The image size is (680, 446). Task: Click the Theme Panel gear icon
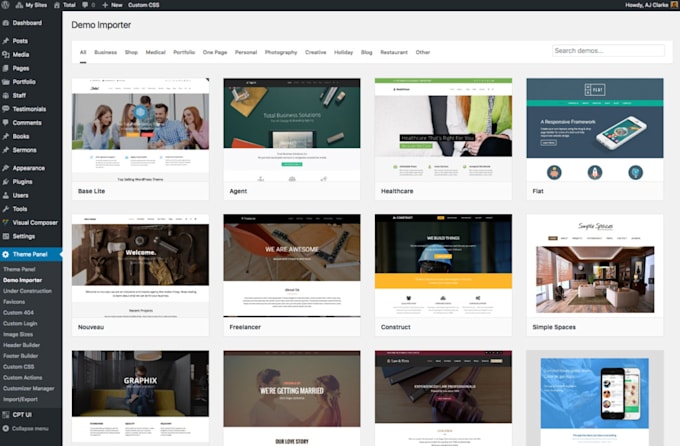(x=6, y=255)
